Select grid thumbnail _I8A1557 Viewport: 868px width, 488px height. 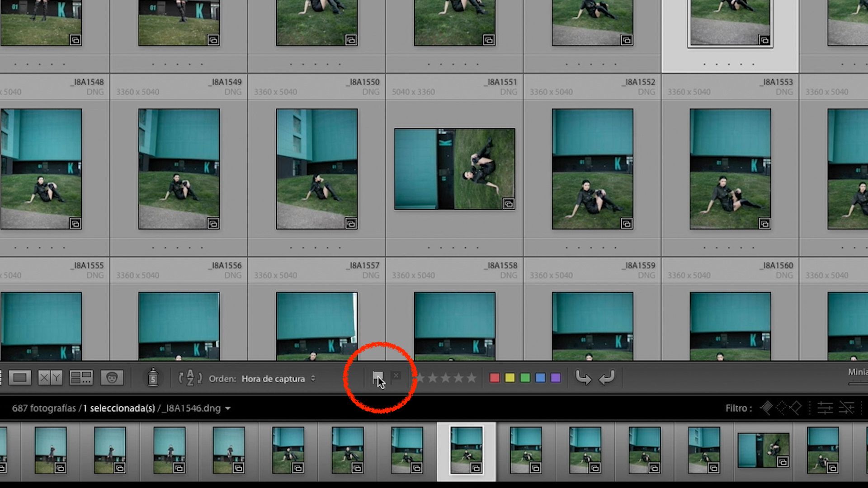point(317,326)
